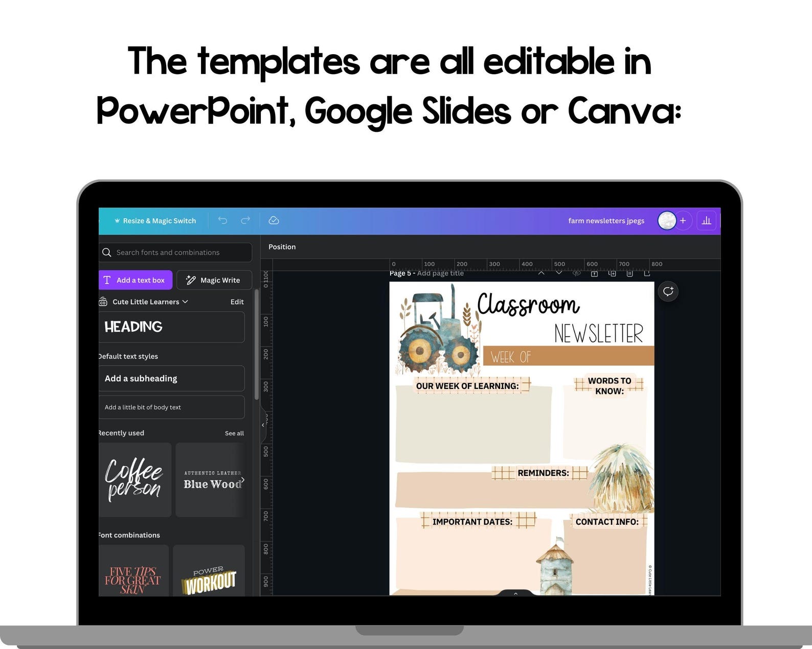The height and width of the screenshot is (649, 812).
Task: Expand recently used fonts with right chevron
Action: (x=242, y=480)
